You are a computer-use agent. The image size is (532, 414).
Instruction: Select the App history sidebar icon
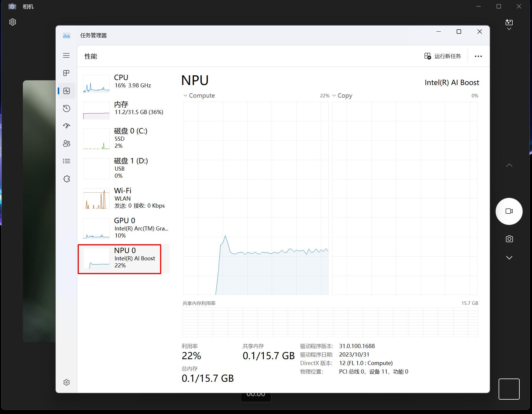pos(67,108)
